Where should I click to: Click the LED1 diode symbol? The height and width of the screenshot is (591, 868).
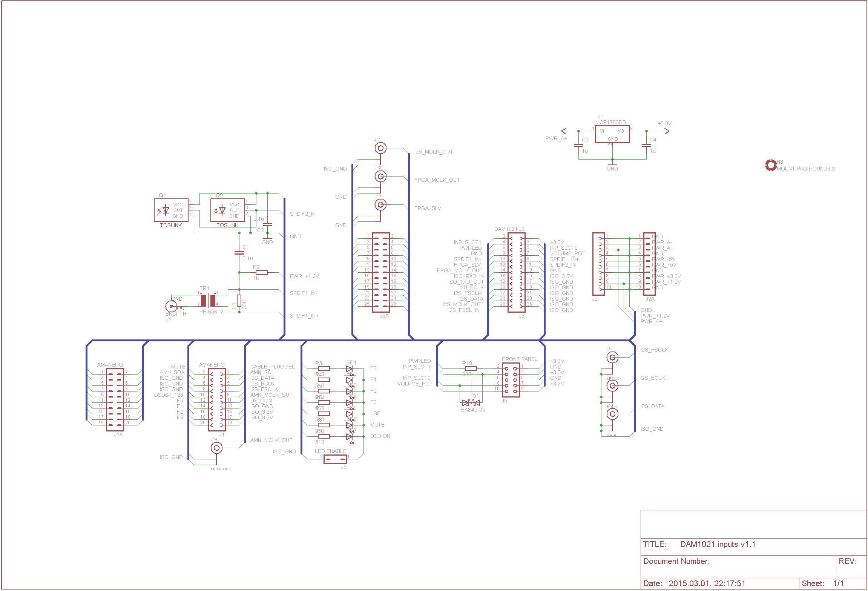(x=350, y=368)
